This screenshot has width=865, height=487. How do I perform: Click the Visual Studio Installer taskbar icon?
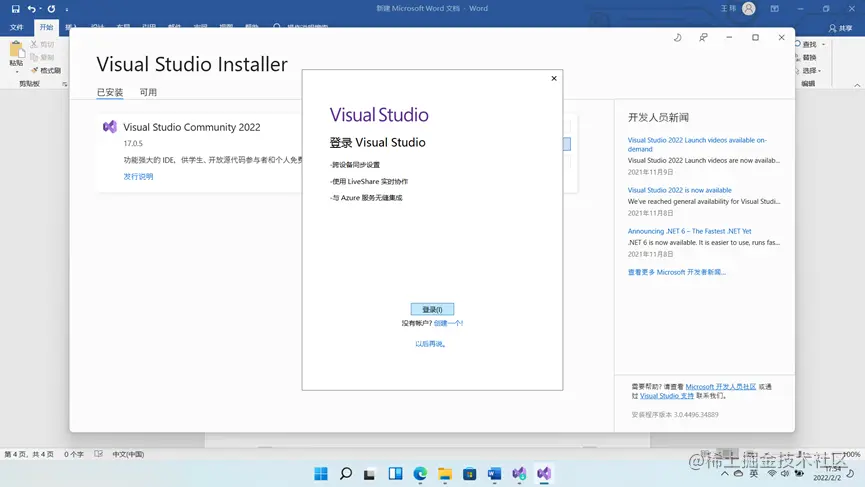point(519,473)
